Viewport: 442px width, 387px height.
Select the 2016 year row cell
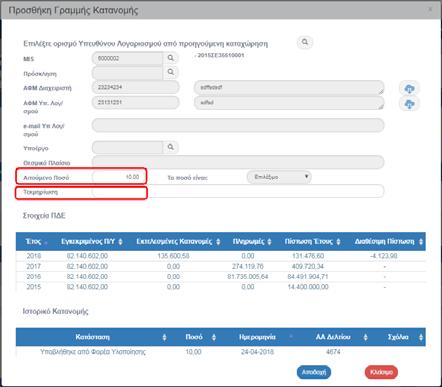pos(34,276)
